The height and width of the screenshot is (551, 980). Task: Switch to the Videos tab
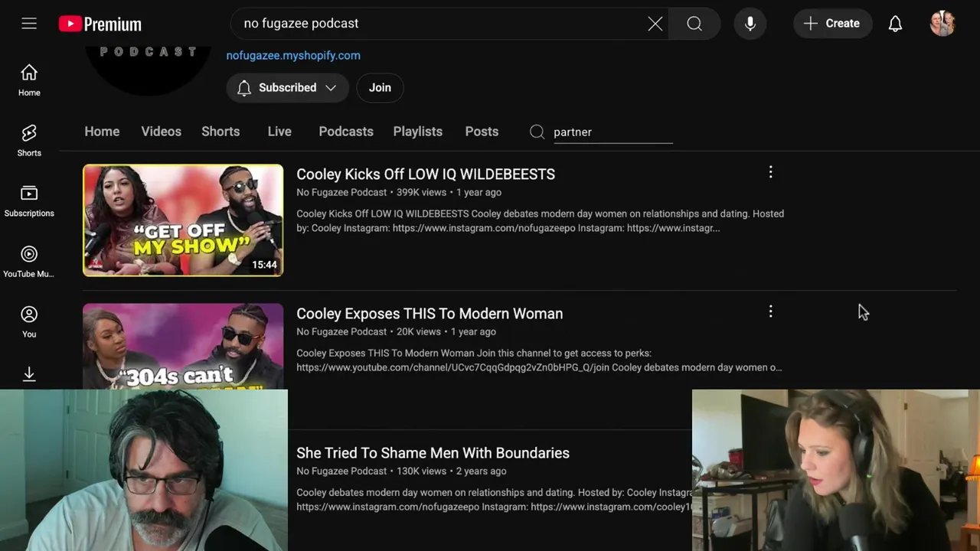click(x=161, y=132)
